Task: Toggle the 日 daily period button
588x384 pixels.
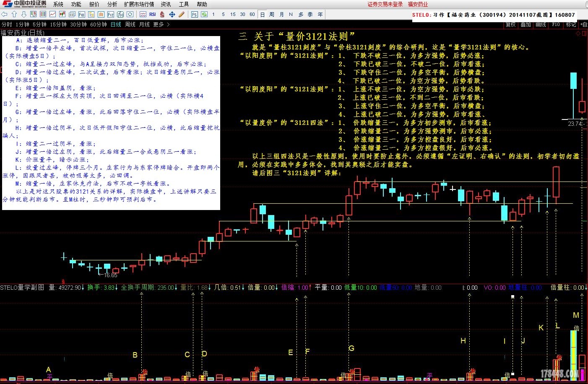Action: (262, 14)
